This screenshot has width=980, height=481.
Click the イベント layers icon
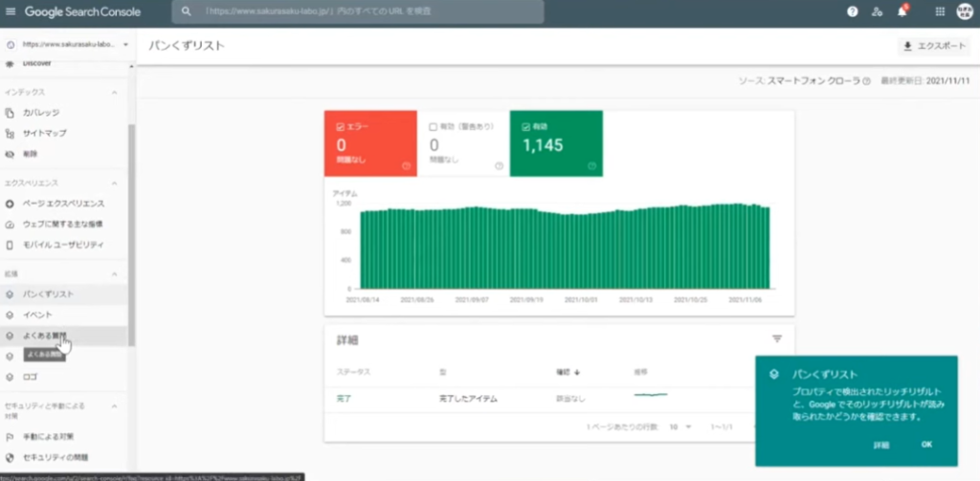(x=10, y=315)
